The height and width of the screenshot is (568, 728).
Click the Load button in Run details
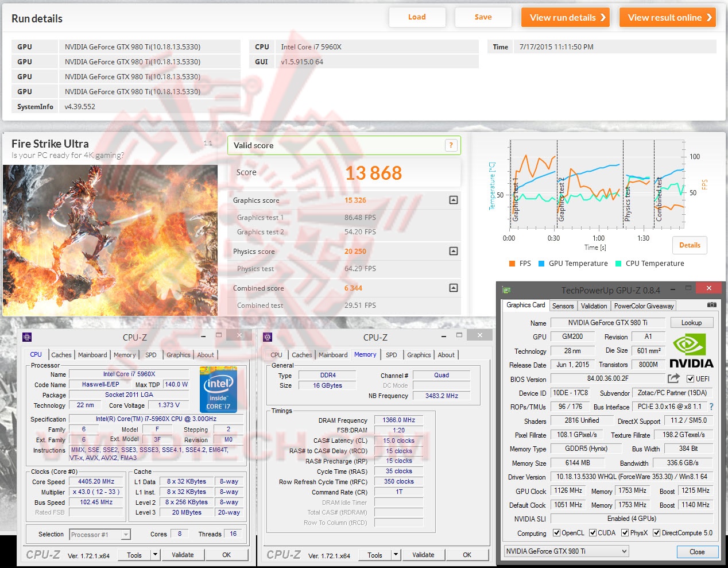(x=417, y=17)
